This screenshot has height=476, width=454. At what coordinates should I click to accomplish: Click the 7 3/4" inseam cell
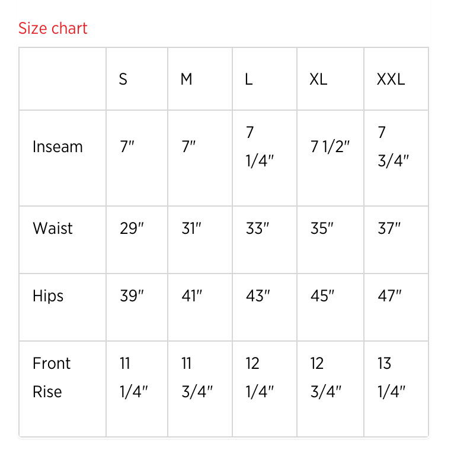point(393,147)
